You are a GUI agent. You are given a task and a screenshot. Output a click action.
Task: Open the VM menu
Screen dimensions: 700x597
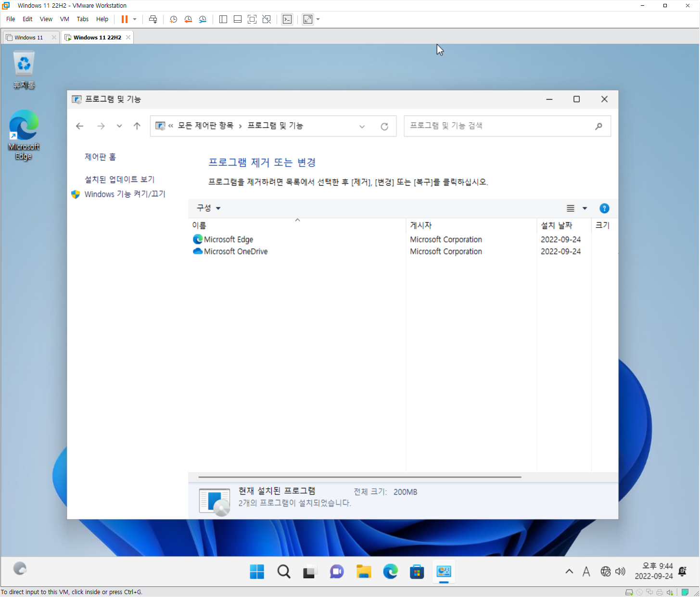tap(64, 19)
